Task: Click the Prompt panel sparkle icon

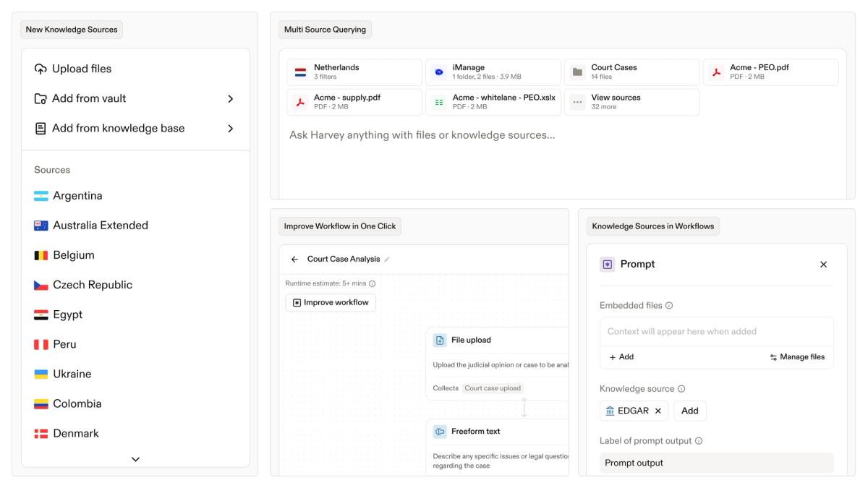Action: (607, 265)
